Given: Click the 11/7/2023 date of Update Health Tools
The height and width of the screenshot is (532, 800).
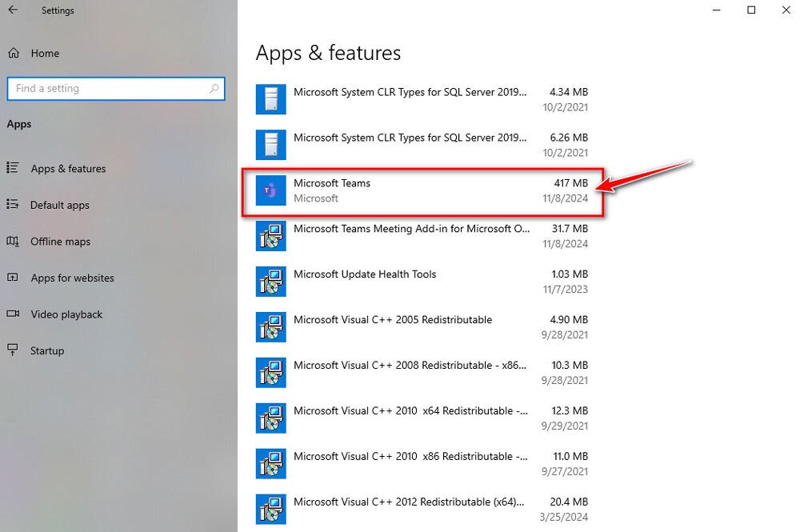Looking at the screenshot, I should [x=566, y=290].
